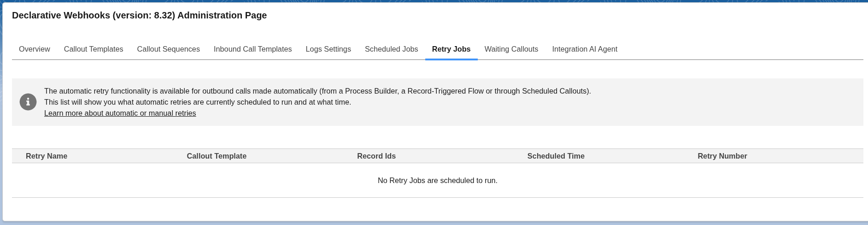
Task: Click the Record Ids column header
Action: click(376, 156)
